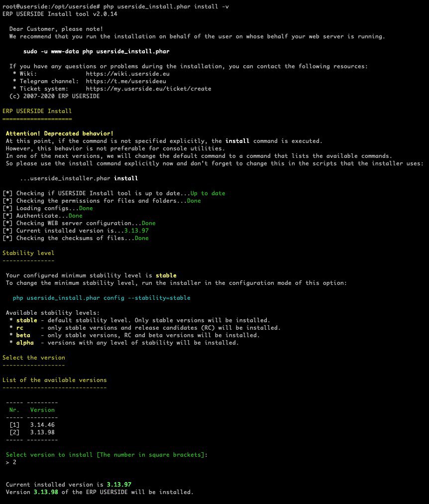Click the 'List of the available versions' heading
Image resolution: width=429 pixels, height=504 pixels.
pos(55,380)
